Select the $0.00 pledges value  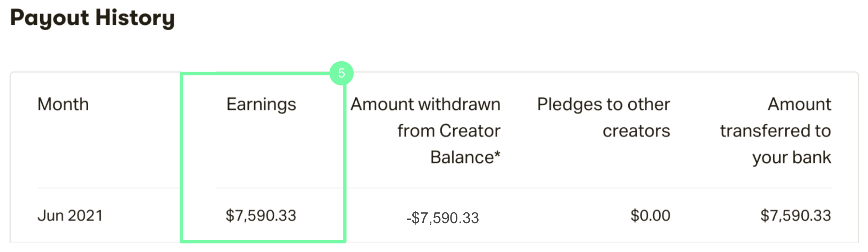click(650, 216)
